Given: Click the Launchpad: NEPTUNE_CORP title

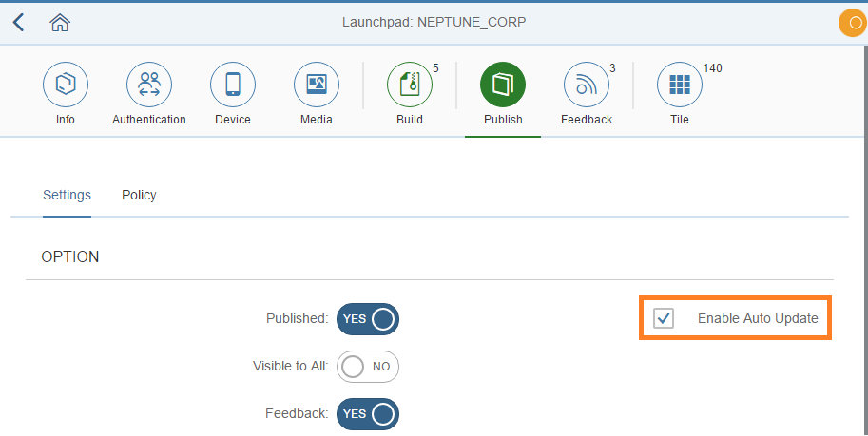Looking at the screenshot, I should [x=434, y=22].
